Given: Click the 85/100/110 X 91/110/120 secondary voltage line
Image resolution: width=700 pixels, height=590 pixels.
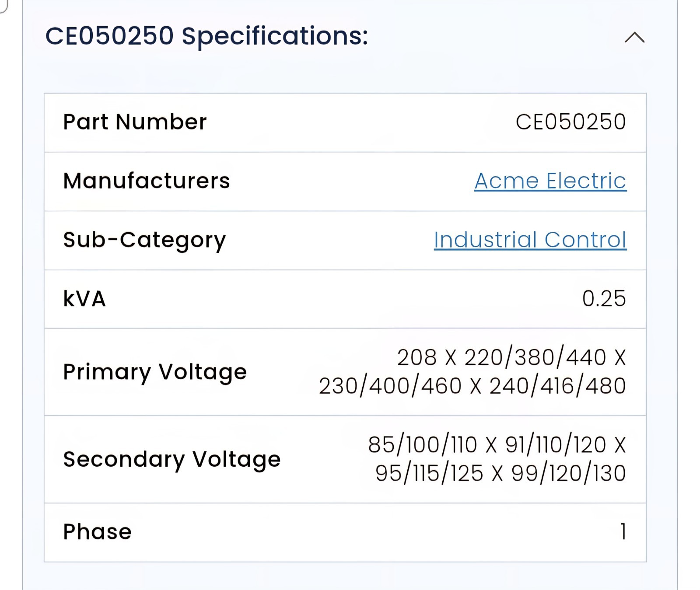Looking at the screenshot, I should pyautogui.click(x=497, y=445).
